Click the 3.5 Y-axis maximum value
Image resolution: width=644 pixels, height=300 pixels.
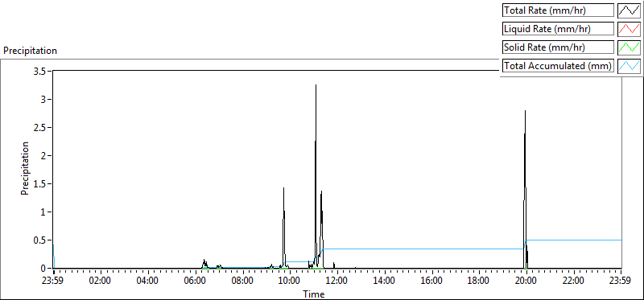[40, 72]
